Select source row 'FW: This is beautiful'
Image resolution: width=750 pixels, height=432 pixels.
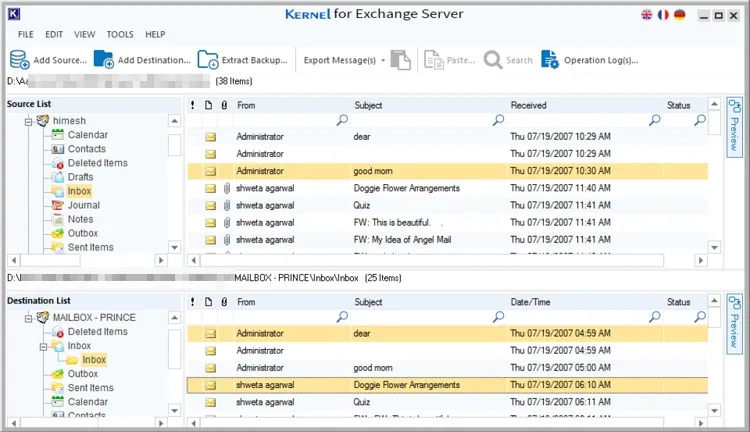click(447, 222)
